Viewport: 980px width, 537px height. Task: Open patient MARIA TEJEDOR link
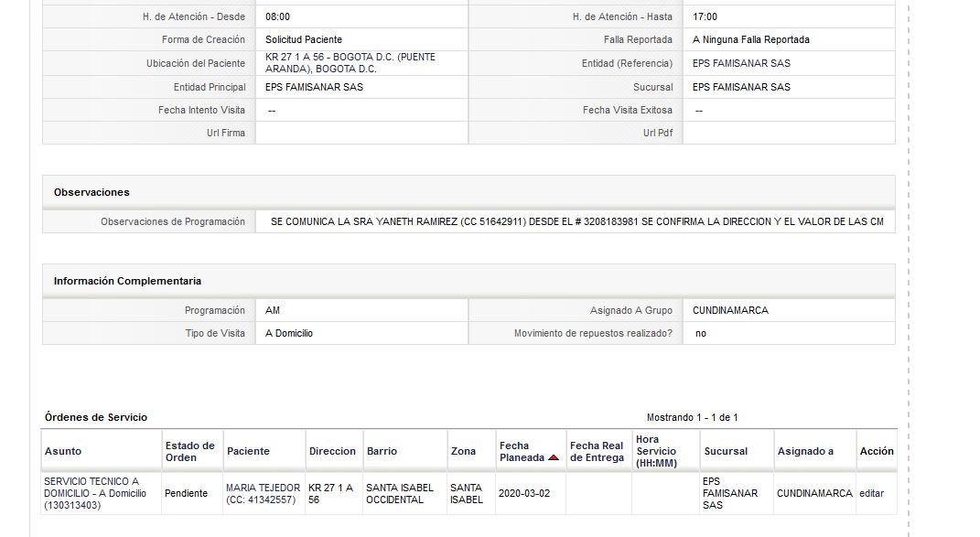(264, 493)
